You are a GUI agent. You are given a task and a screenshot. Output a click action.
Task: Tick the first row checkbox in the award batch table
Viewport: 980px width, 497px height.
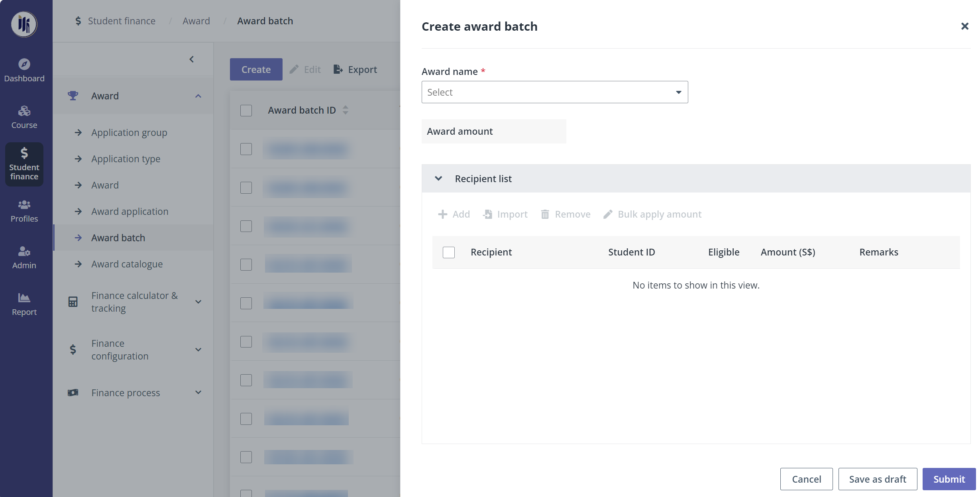(x=246, y=149)
